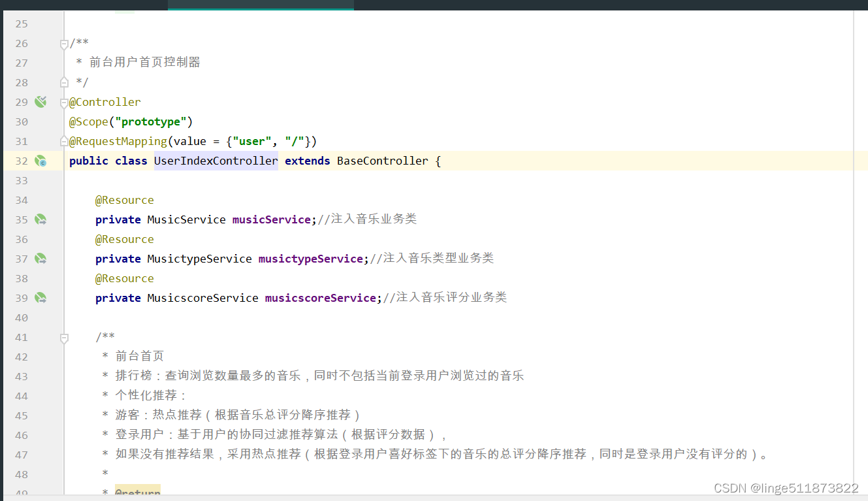The width and height of the screenshot is (868, 501).
Task: Click the highlighted UserIndexController class name
Action: [216, 161]
